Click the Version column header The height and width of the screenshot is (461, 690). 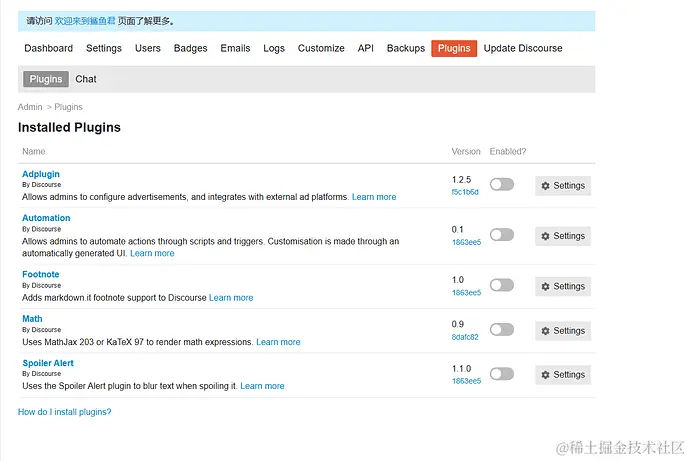(466, 151)
